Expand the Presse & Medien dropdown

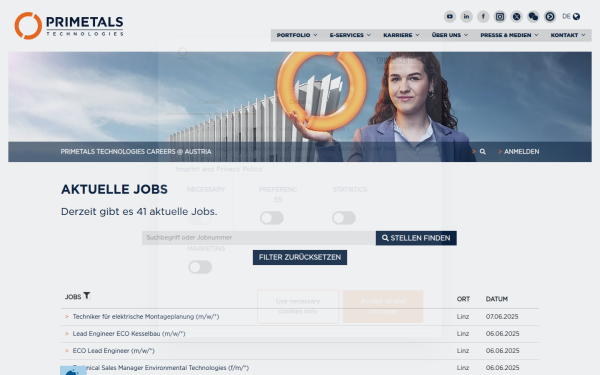coord(509,35)
